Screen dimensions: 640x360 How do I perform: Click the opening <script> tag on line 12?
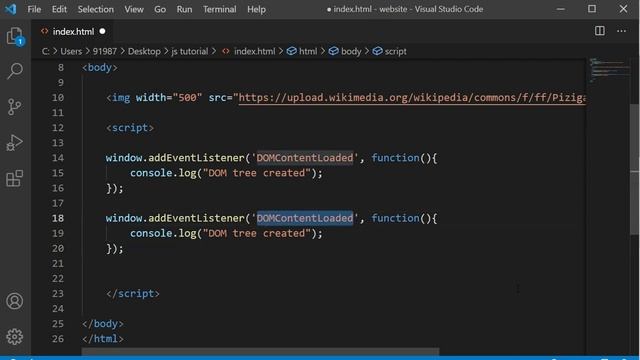coord(130,128)
